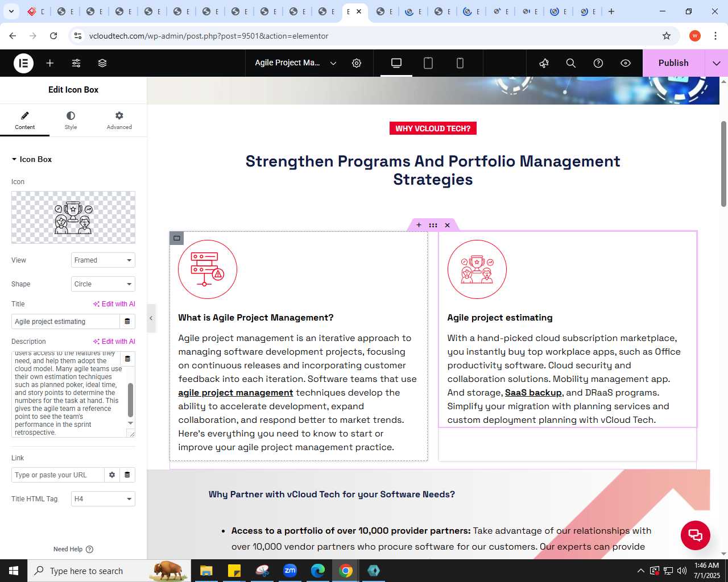Close the active browser tab
This screenshot has height=582, width=728.
tap(359, 11)
